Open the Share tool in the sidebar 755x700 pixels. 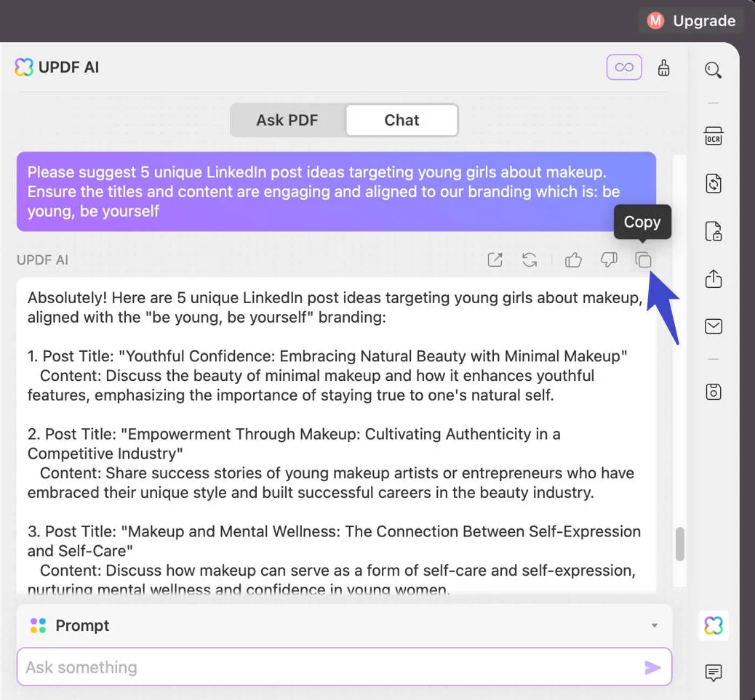[x=713, y=278]
